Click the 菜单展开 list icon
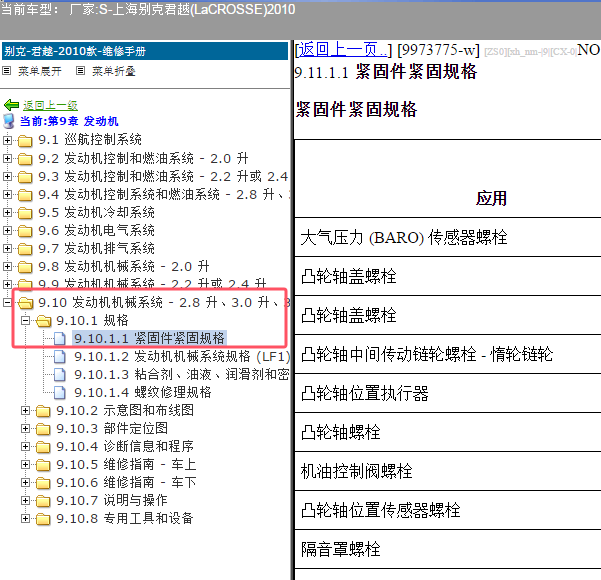Screen dimensions: 601x580 point(7,71)
